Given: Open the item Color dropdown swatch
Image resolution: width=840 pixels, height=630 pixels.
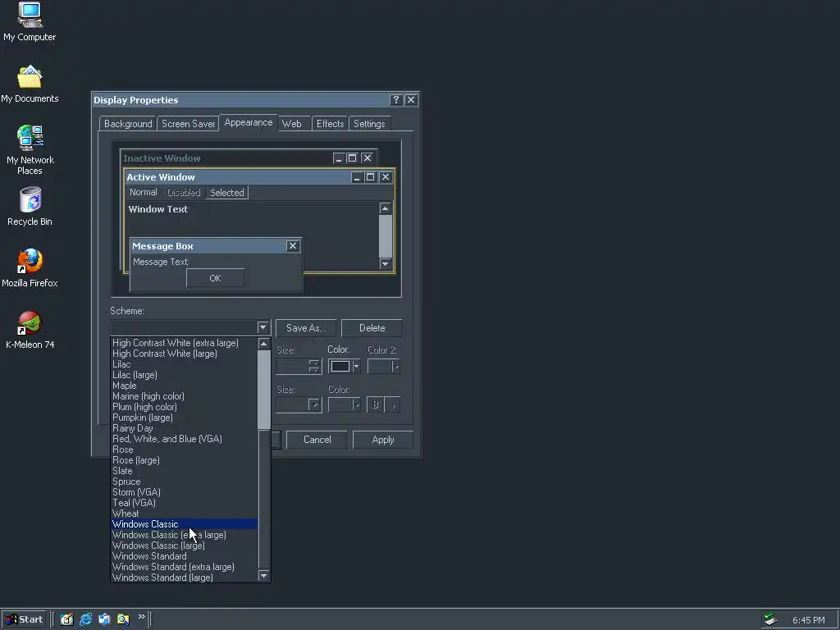Looking at the screenshot, I should [344, 367].
